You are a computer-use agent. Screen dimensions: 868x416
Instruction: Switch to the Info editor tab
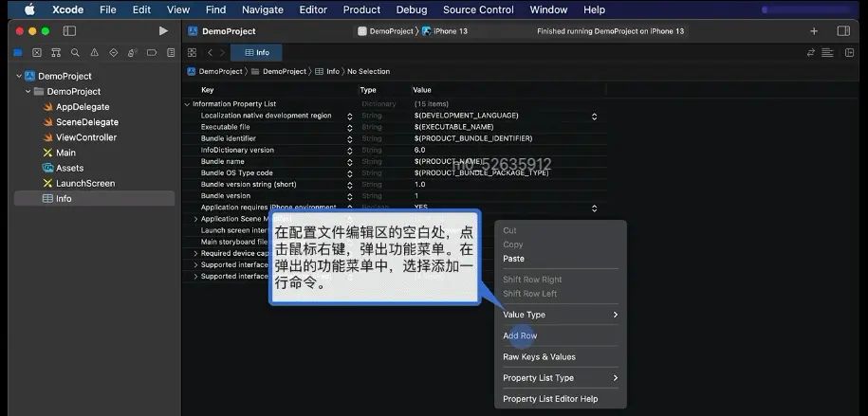click(256, 52)
